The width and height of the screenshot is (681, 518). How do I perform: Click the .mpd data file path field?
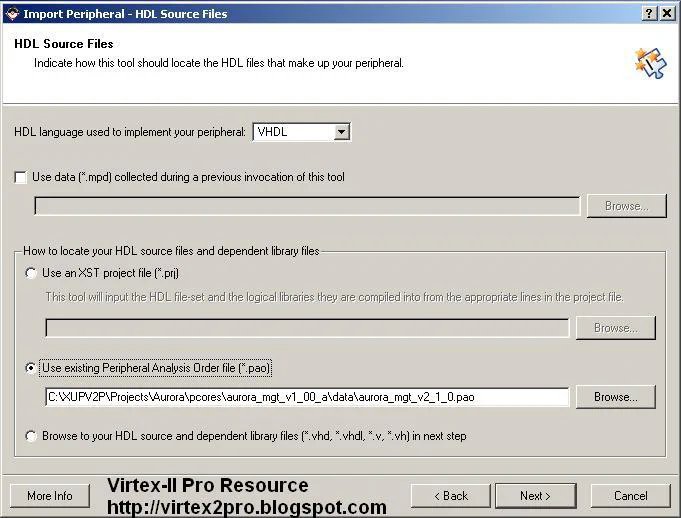[307, 206]
